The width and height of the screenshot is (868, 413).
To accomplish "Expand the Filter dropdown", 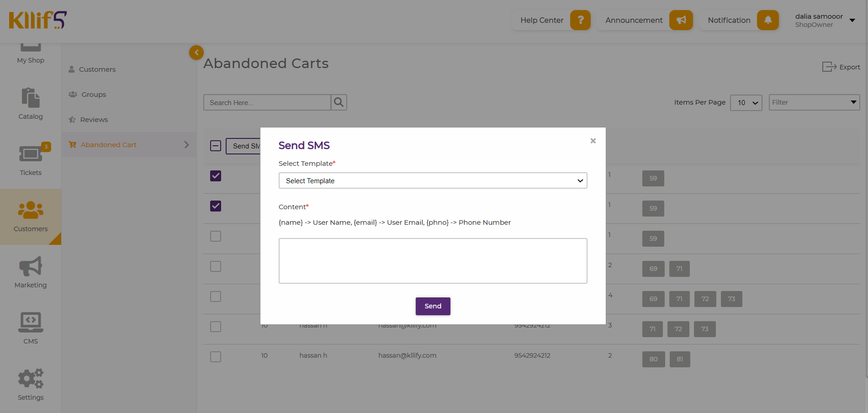I will tap(814, 102).
